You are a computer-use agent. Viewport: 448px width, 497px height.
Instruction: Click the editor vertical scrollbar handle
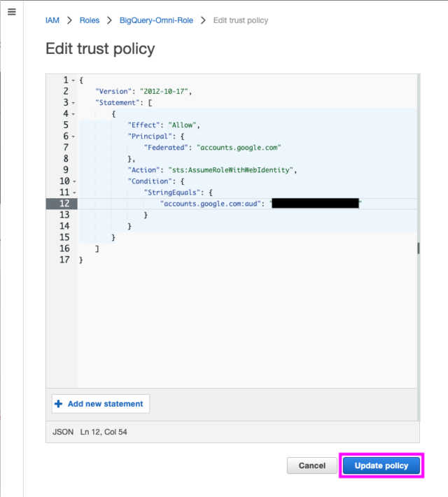tap(419, 248)
